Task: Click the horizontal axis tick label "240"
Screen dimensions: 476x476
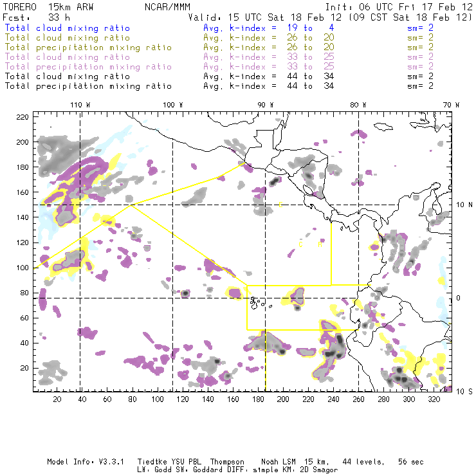Action: 333,399
